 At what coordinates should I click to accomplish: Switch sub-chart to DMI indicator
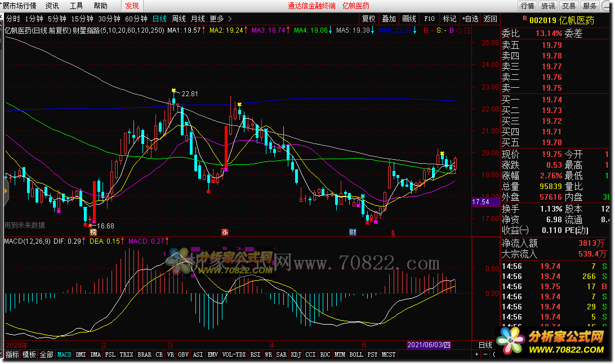click(x=81, y=354)
